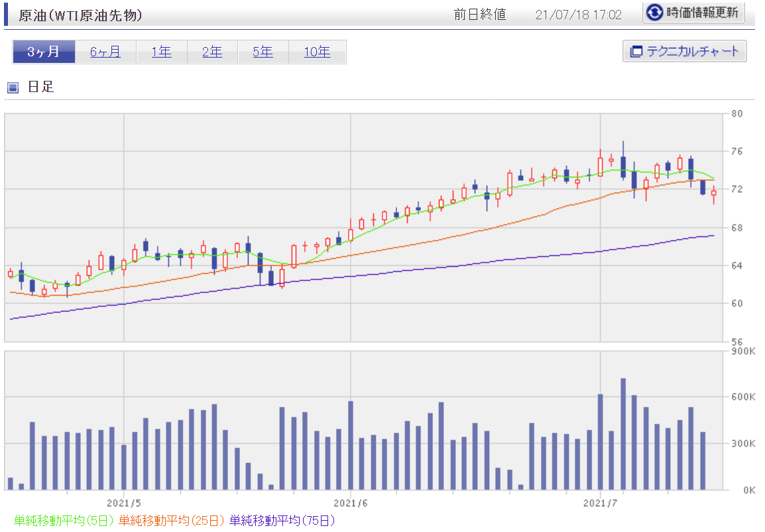The image size is (765, 532).
Task: Click the 300K volume axis label
Action: tap(744, 443)
